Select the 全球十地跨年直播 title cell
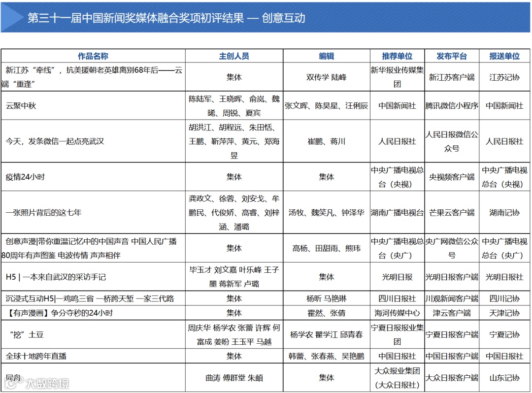The height and width of the screenshot is (393, 532). click(93, 356)
